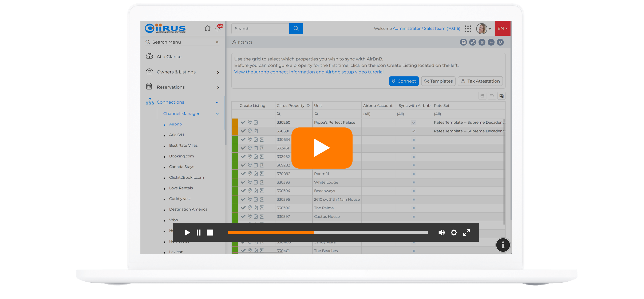Open the notifications bell icon
644x299 pixels.
click(x=218, y=29)
